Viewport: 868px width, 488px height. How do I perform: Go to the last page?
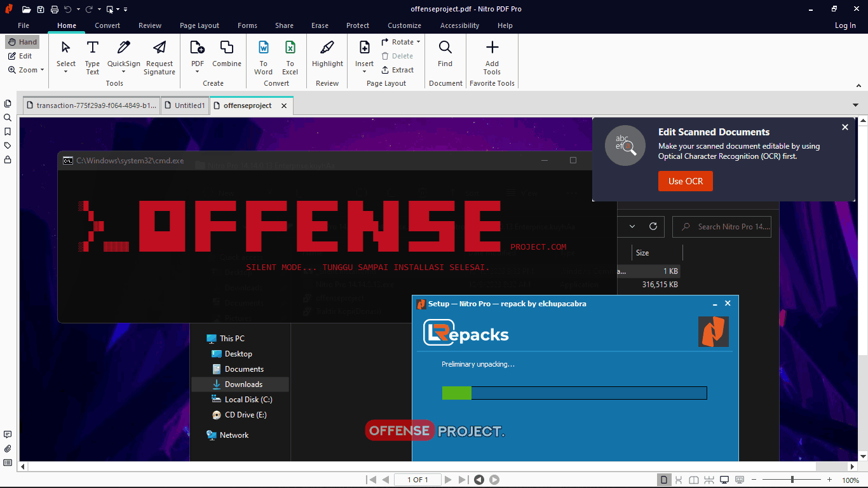463,480
